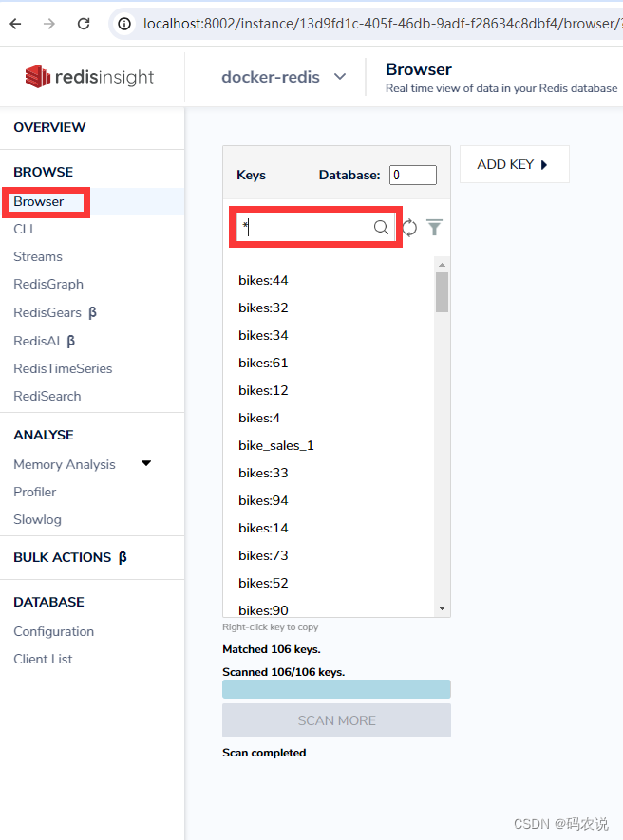The image size is (623, 840).
Task: Select key bikes:61
Action: coord(263,363)
